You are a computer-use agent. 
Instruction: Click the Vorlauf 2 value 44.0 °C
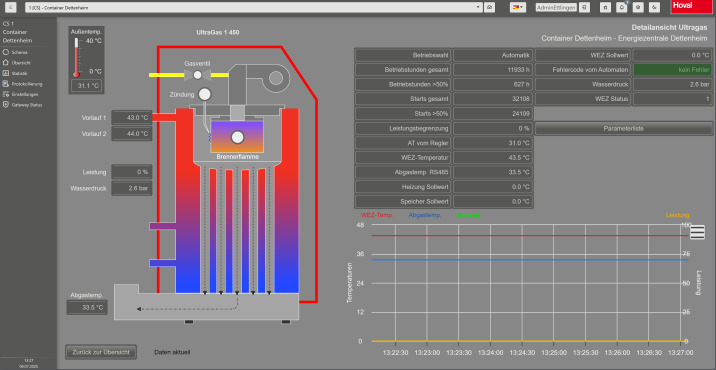(x=132, y=134)
